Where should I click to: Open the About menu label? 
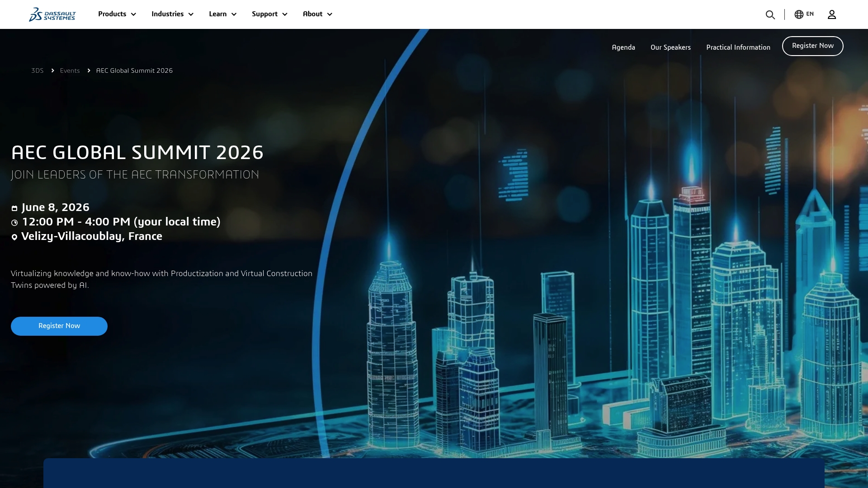pos(313,14)
